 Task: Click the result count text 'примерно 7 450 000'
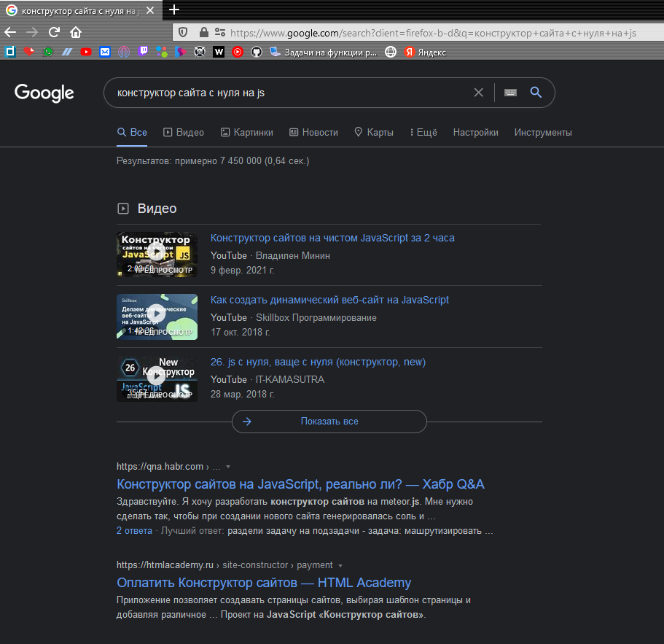(218, 161)
